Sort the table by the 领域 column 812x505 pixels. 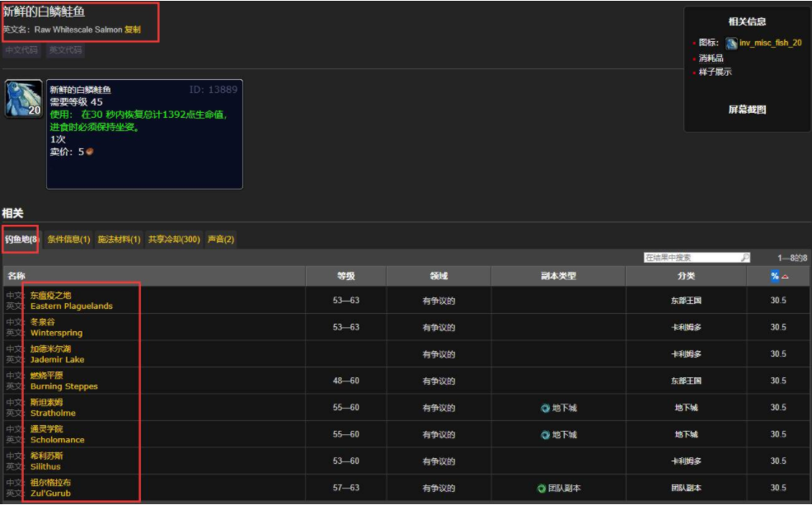(439, 276)
